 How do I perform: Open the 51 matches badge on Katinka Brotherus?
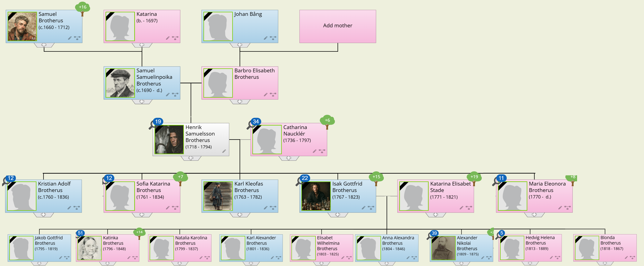[x=80, y=233]
